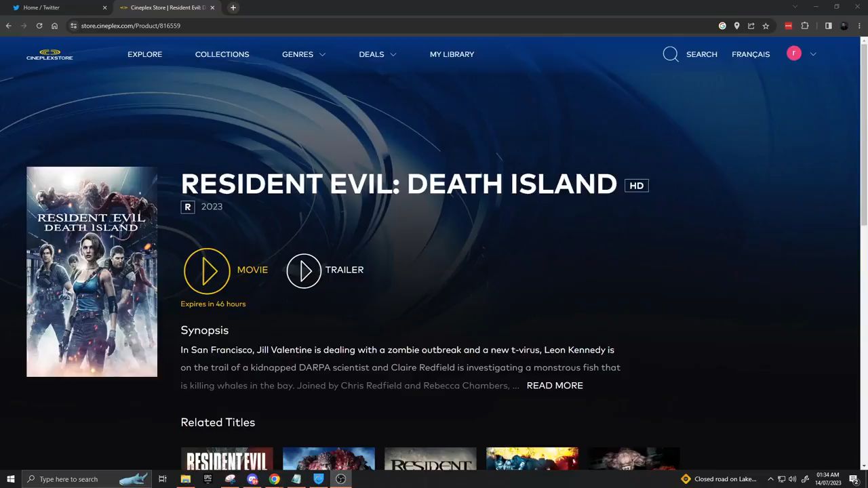
Task: Reload the page
Action: tap(39, 26)
